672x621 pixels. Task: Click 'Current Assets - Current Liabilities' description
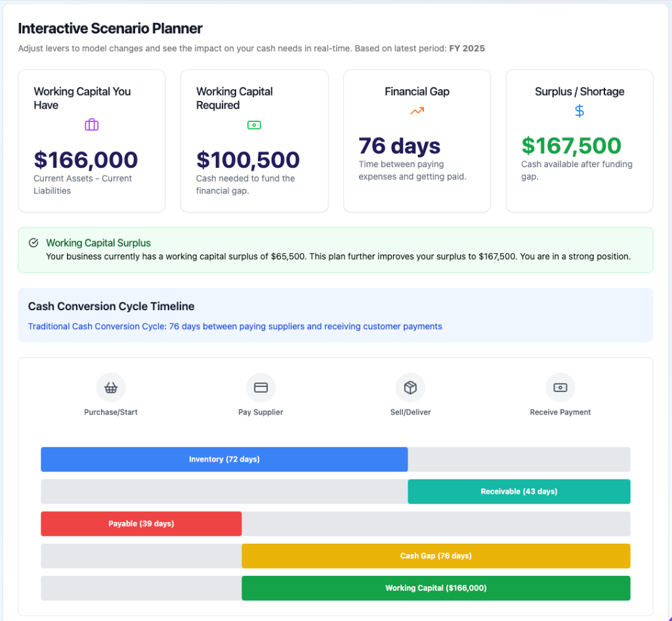(x=83, y=184)
